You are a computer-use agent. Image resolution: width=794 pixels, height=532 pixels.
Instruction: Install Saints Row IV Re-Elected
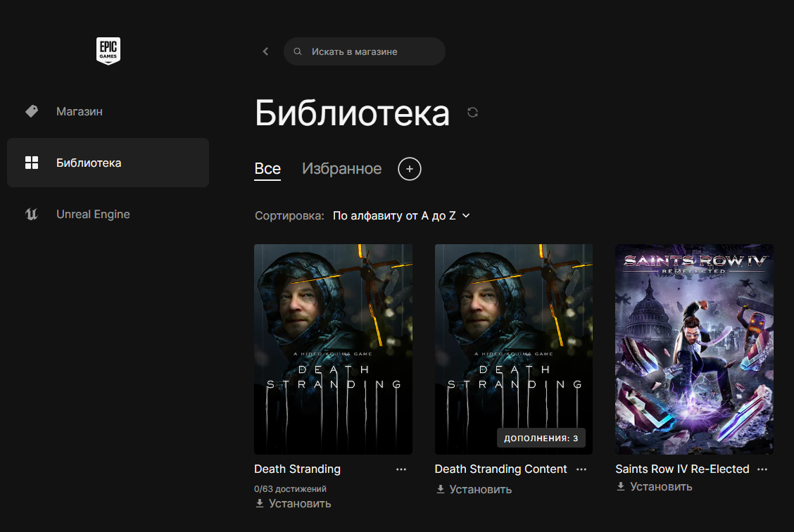coord(654,486)
